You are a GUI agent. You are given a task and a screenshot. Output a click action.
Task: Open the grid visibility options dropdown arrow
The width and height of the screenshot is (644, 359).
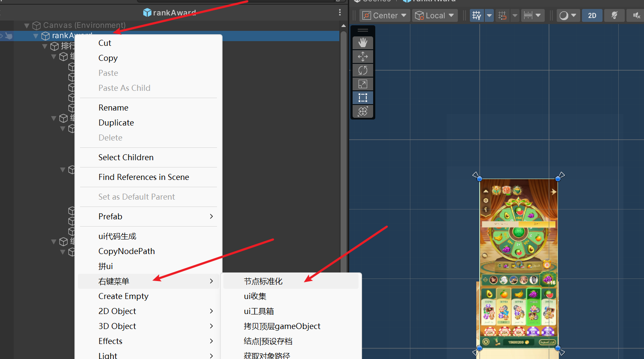tap(489, 15)
